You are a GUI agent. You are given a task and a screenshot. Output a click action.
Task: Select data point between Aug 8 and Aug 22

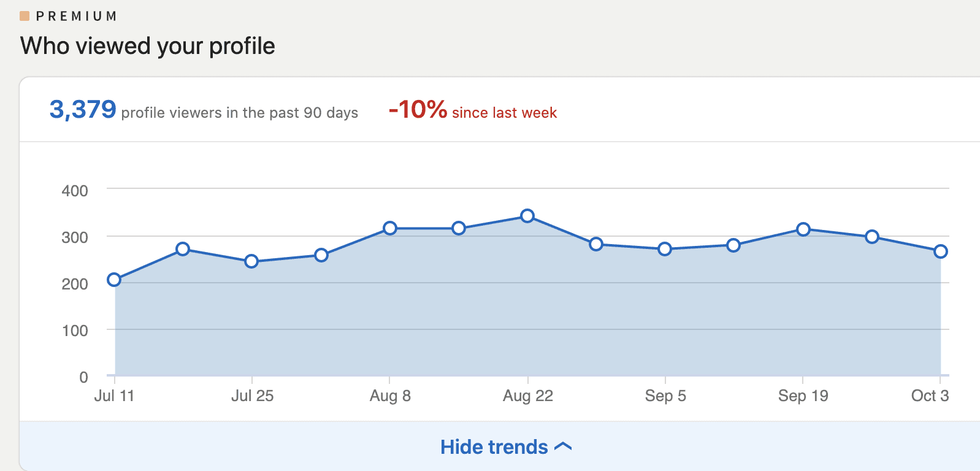459,228
